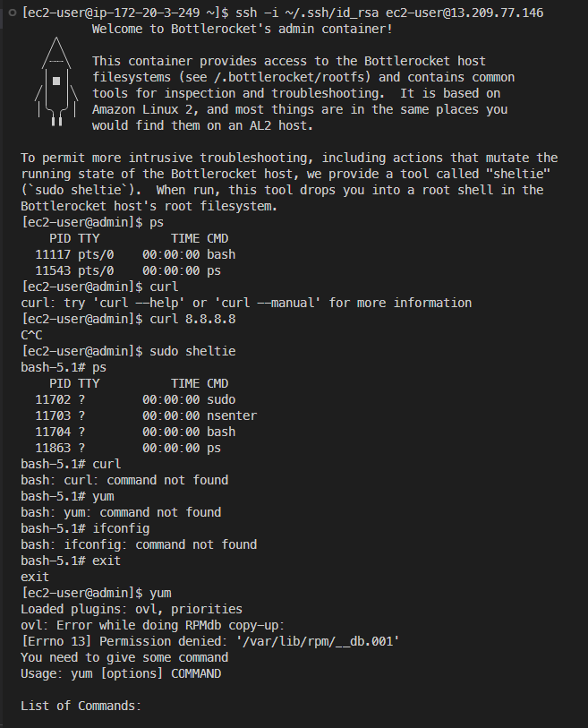Screen dimensions: 588x728
Task: Click "bash: curl: command not found" message
Action: pyautogui.click(x=124, y=480)
